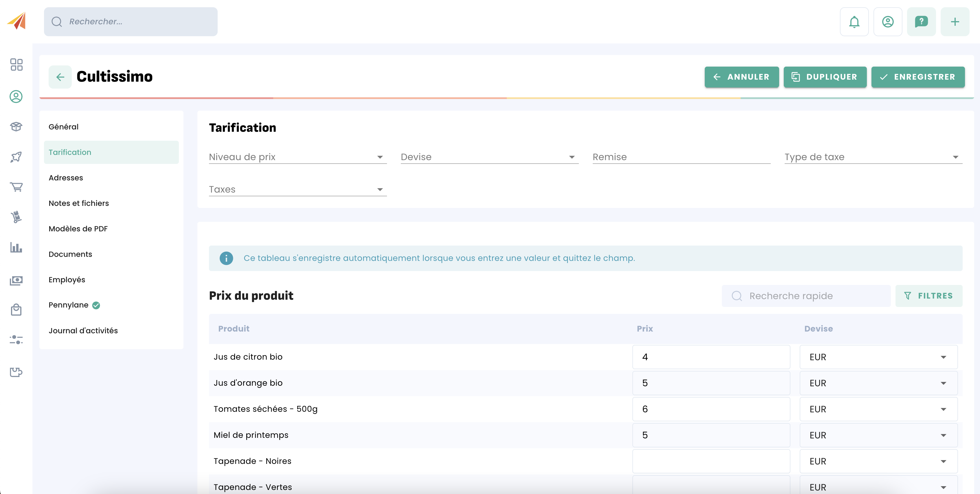The image size is (980, 494).
Task: Click the back arrow beside Cultissimo
Action: coord(60,77)
